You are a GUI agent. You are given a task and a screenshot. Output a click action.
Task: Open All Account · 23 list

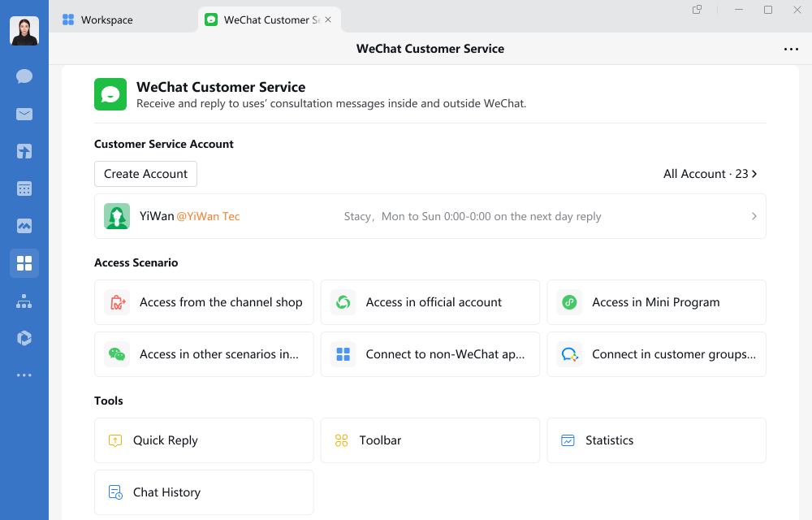tap(710, 174)
